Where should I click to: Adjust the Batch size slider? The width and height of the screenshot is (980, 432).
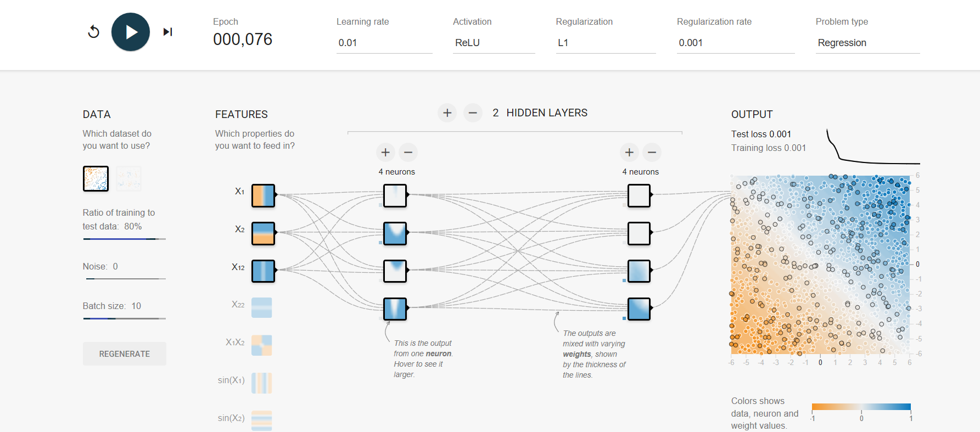click(x=125, y=318)
